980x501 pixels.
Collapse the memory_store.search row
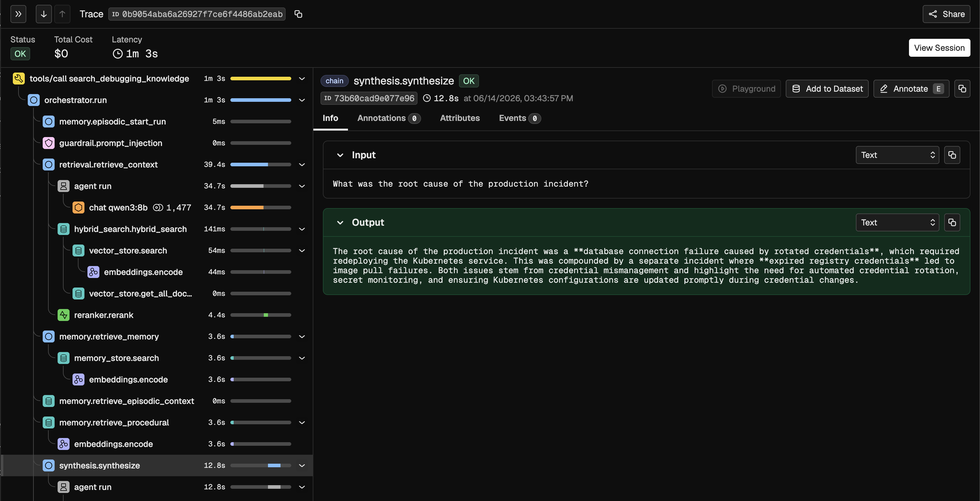(302, 358)
